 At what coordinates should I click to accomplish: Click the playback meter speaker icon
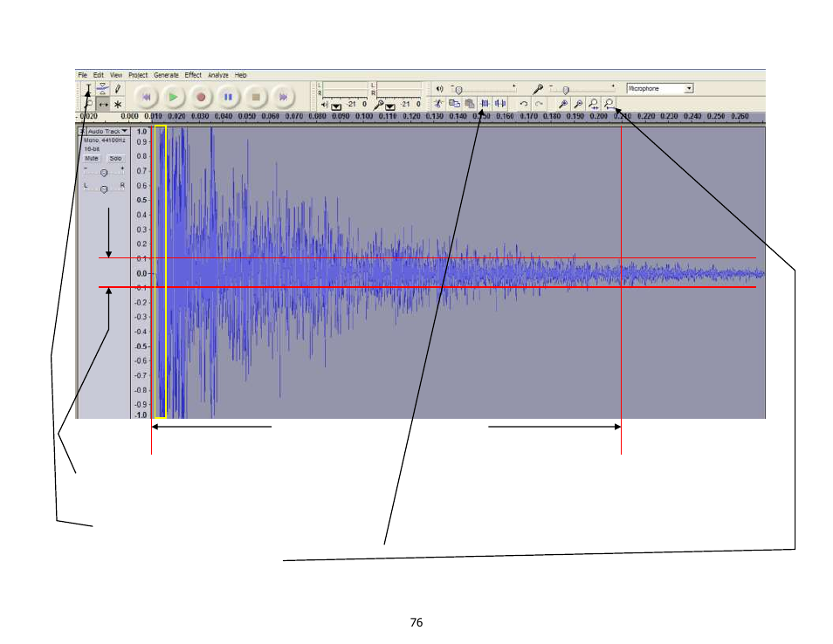[324, 105]
